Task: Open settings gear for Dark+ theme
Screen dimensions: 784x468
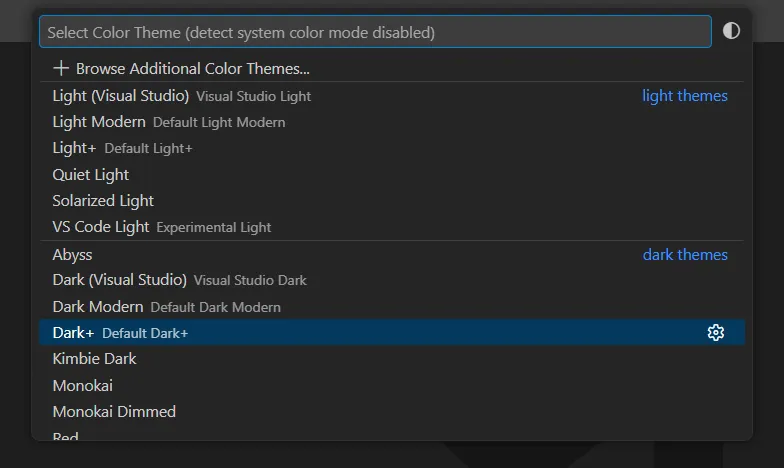Action: click(x=715, y=333)
